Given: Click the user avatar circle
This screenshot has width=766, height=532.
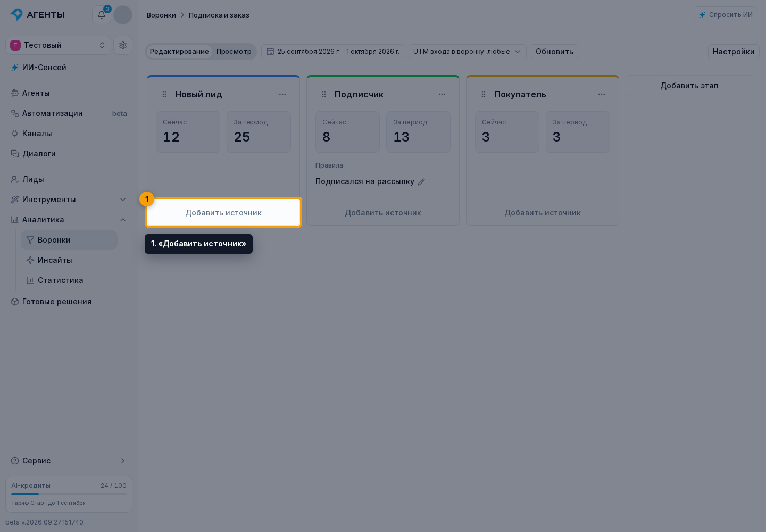Looking at the screenshot, I should (x=123, y=15).
